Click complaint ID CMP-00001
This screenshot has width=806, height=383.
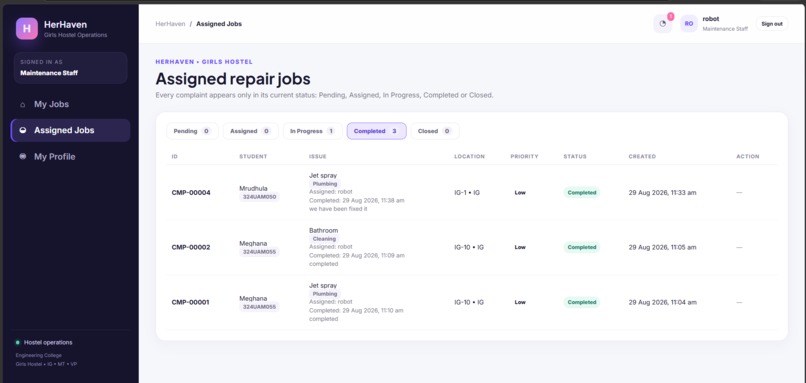pyautogui.click(x=190, y=302)
